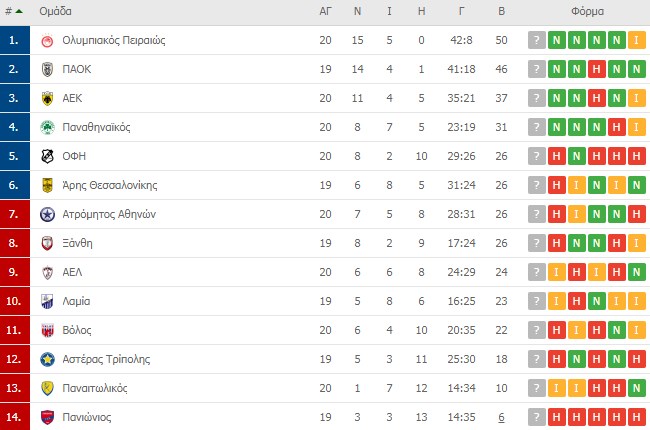Click the green Παναθηναϊκός shamrock logo

click(47, 127)
